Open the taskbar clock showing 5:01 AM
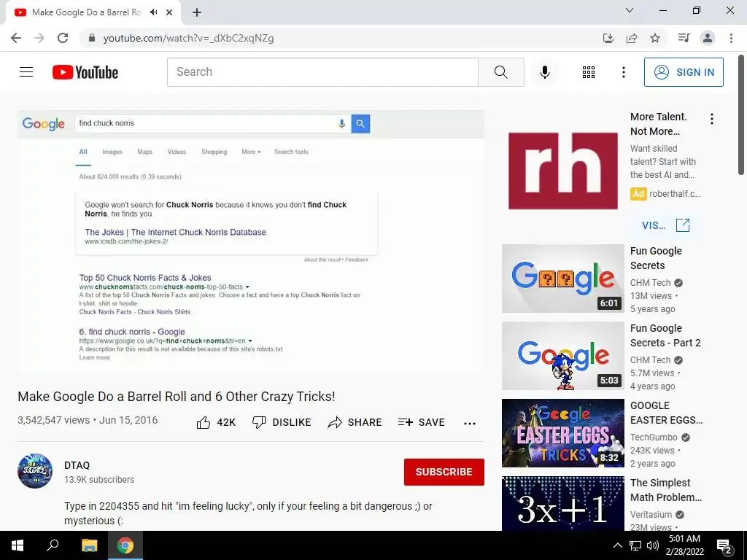This screenshot has height=560, width=747. tap(684, 545)
